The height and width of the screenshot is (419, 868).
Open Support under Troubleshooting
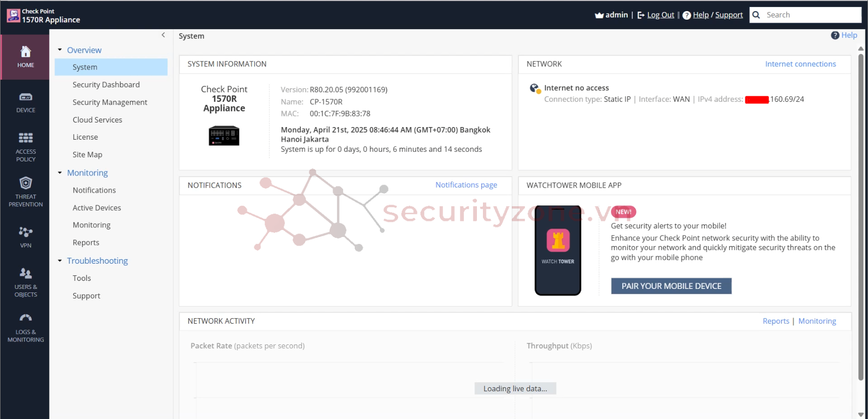86,296
